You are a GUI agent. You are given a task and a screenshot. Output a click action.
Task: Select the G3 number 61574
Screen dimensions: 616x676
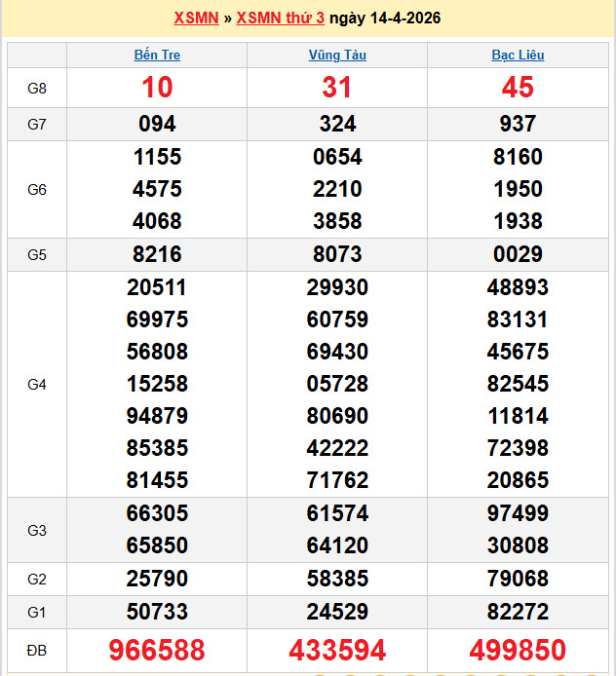[x=337, y=513]
